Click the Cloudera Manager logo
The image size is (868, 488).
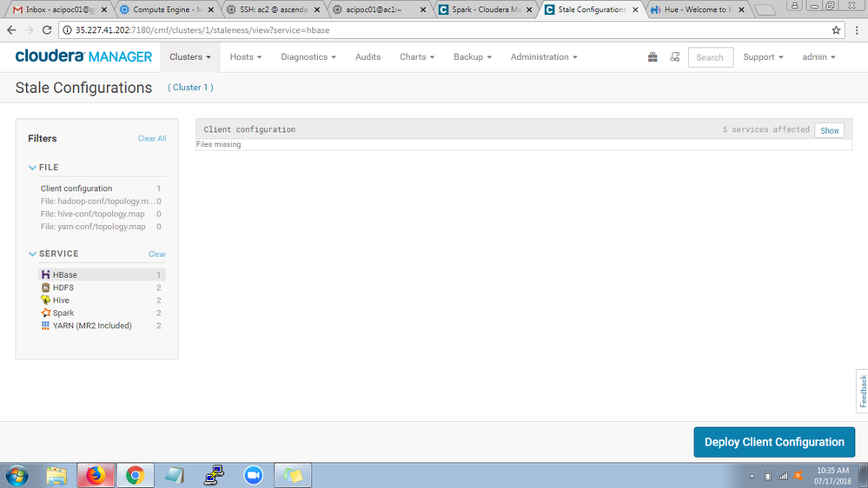coord(83,56)
